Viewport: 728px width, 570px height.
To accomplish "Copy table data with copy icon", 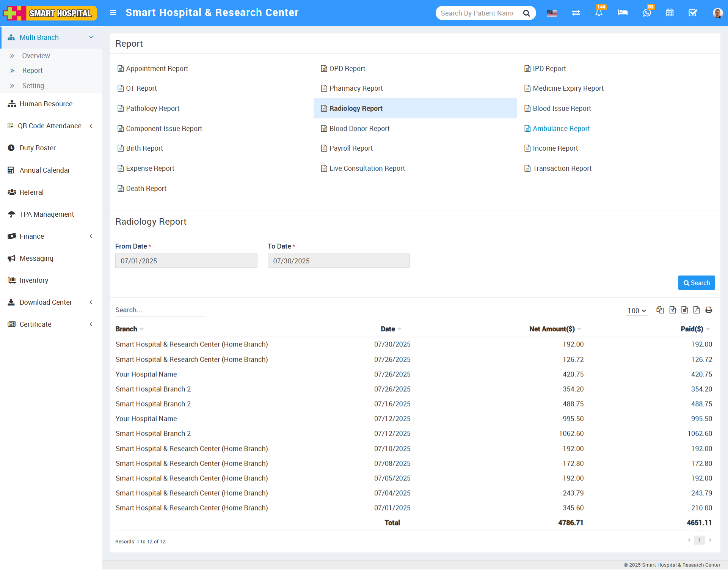I will (660, 310).
